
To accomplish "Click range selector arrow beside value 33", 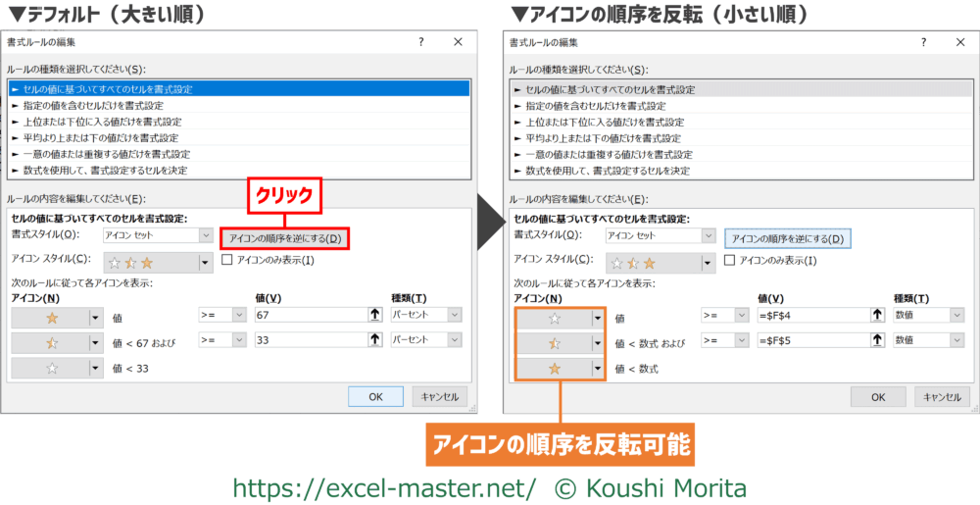I will point(374,339).
